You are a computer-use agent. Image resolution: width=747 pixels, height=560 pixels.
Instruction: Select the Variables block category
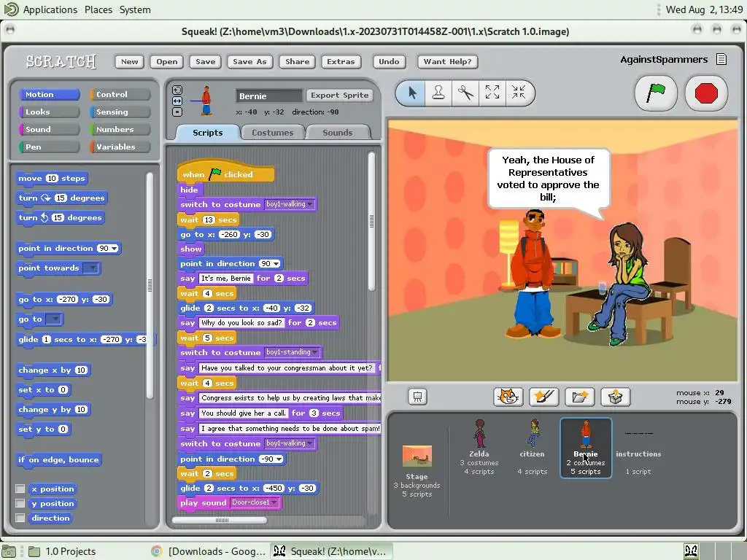pos(120,147)
